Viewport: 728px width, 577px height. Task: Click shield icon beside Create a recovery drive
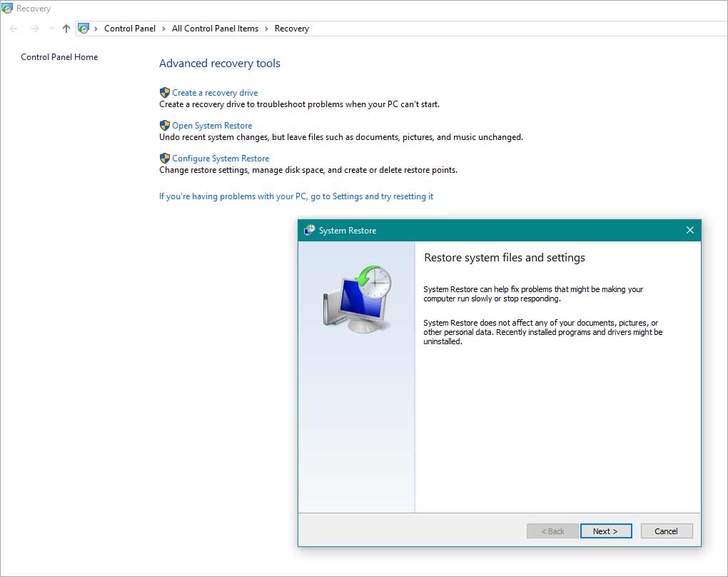coord(165,92)
